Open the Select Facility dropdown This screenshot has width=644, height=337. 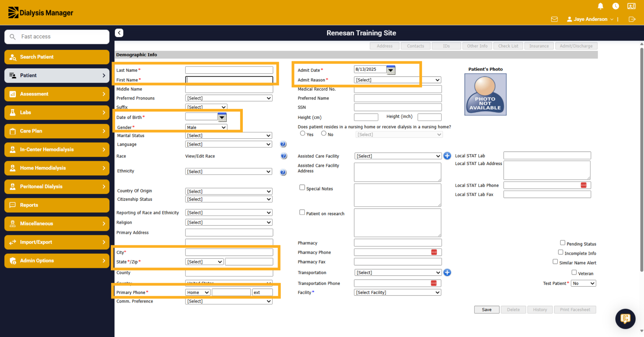point(397,292)
